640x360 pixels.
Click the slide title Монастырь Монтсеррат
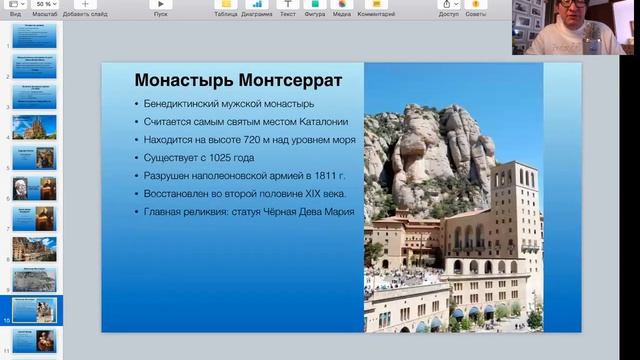[x=238, y=80]
